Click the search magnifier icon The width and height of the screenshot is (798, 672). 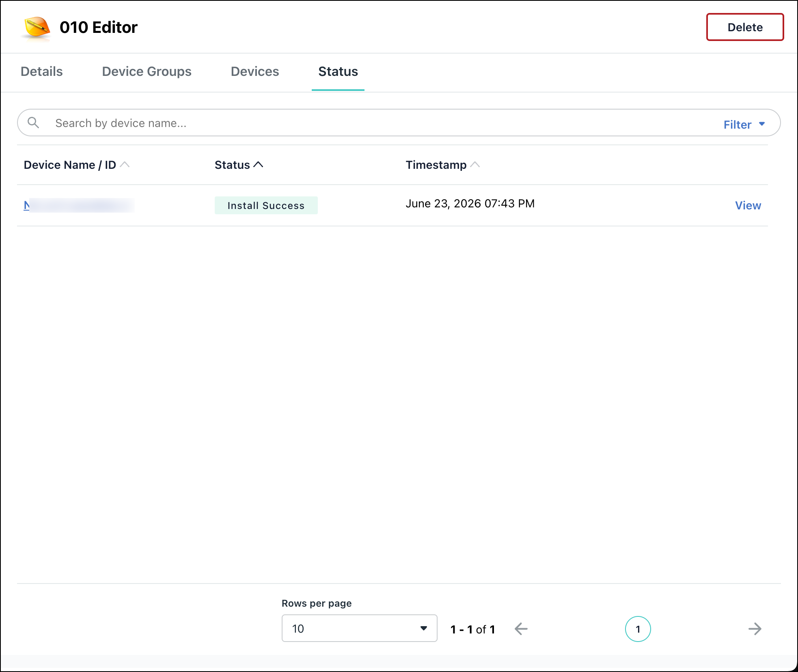[x=33, y=123]
